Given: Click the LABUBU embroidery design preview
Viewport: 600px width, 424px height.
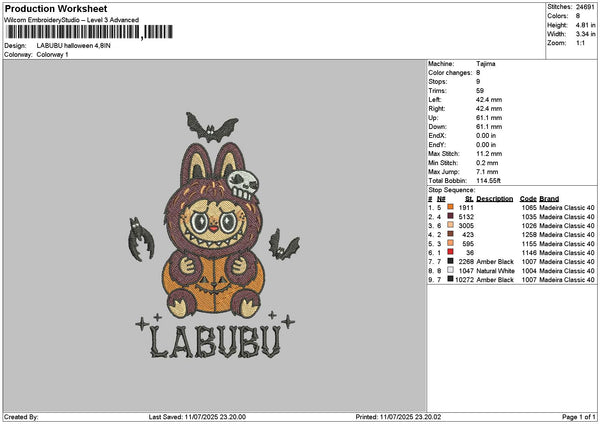Looking at the screenshot, I should [215, 235].
